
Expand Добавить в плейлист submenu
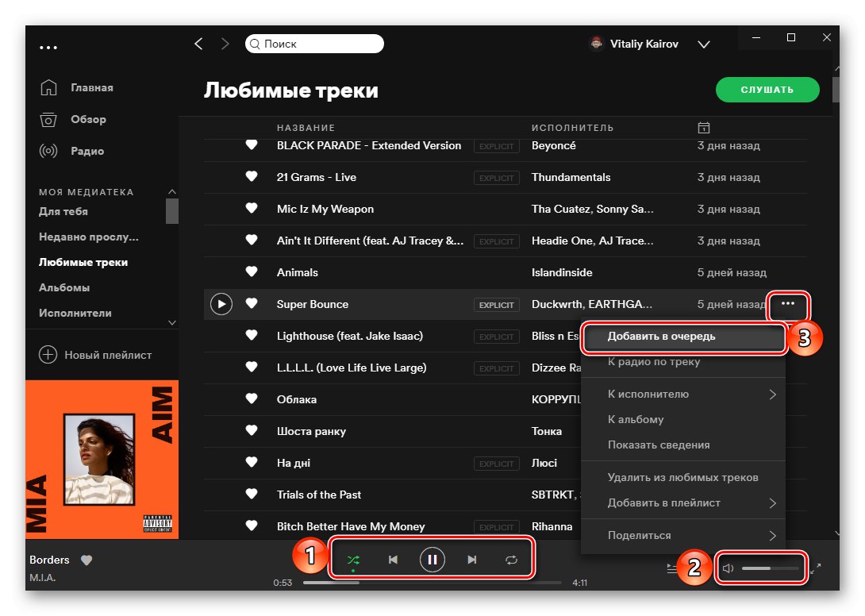click(x=683, y=502)
